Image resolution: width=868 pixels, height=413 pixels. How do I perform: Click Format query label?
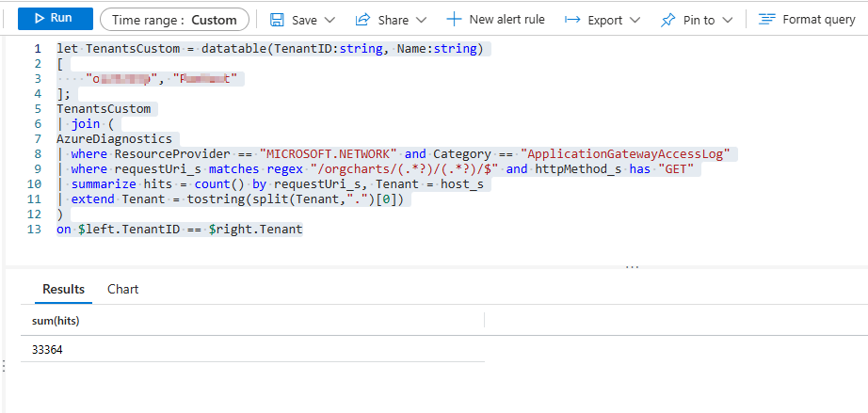coord(819,20)
